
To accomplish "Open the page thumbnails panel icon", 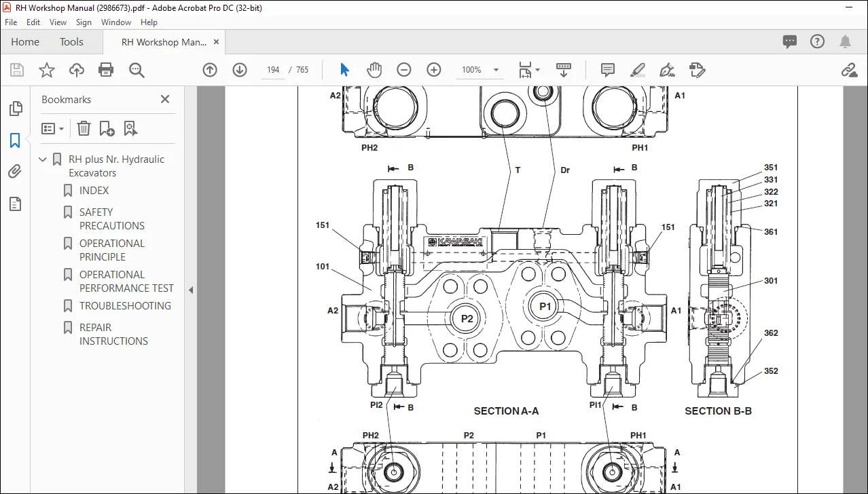I will coord(15,109).
